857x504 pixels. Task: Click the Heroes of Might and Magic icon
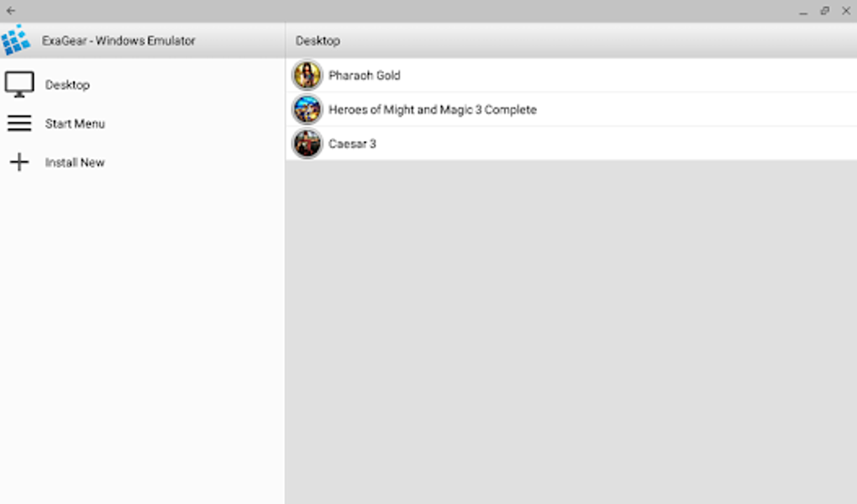pos(307,109)
